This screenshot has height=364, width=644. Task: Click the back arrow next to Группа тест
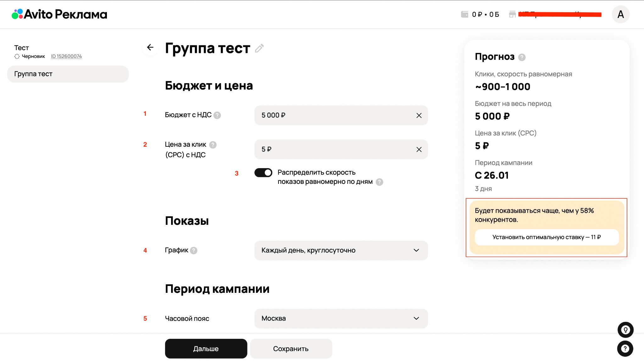pos(150,48)
